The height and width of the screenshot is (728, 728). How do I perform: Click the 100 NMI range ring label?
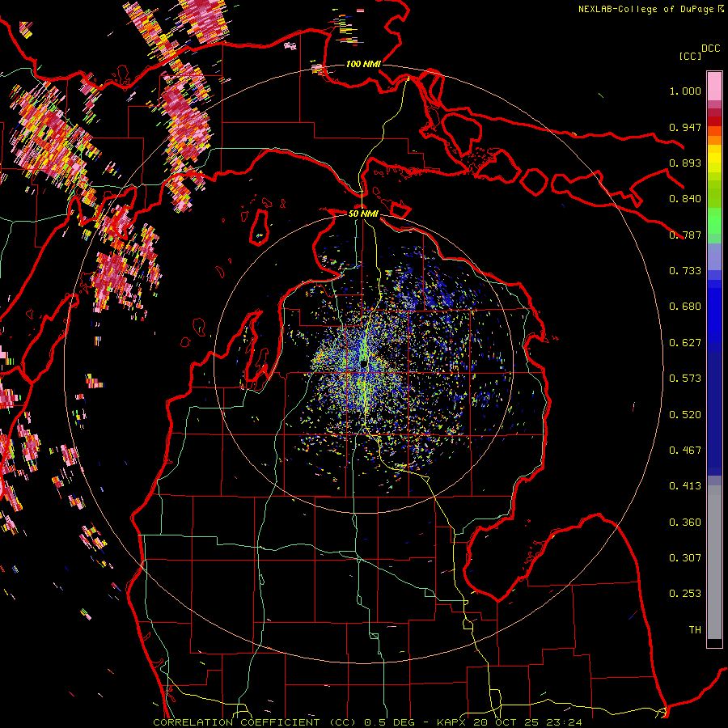click(363, 64)
